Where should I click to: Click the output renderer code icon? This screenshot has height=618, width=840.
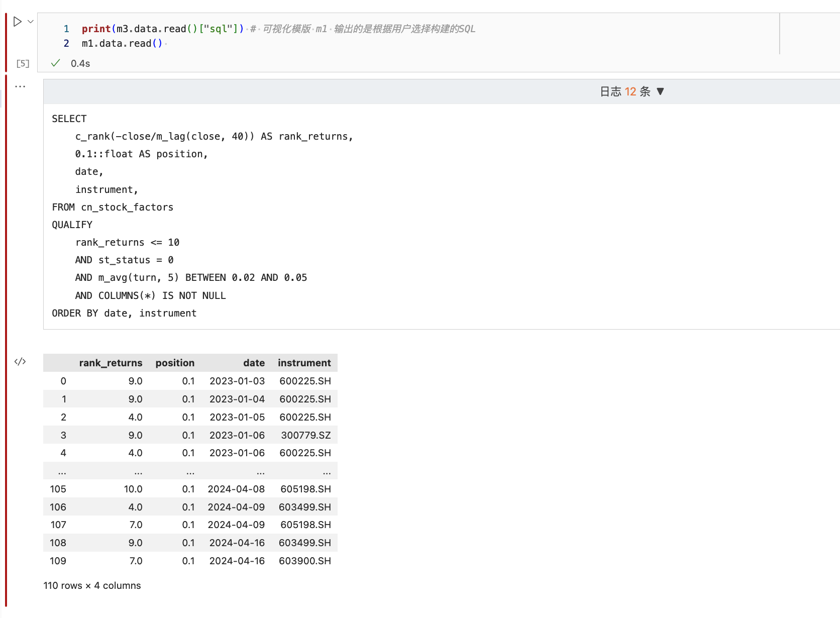(20, 362)
